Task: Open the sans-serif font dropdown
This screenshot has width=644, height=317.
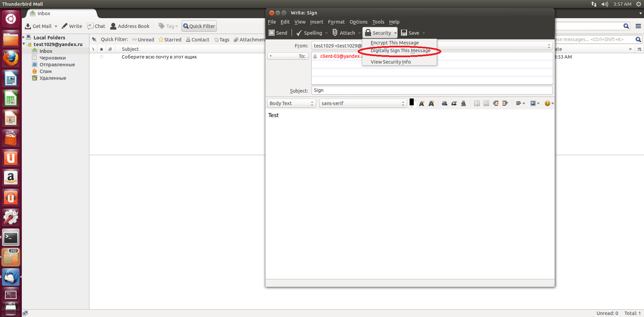Action: click(x=363, y=103)
